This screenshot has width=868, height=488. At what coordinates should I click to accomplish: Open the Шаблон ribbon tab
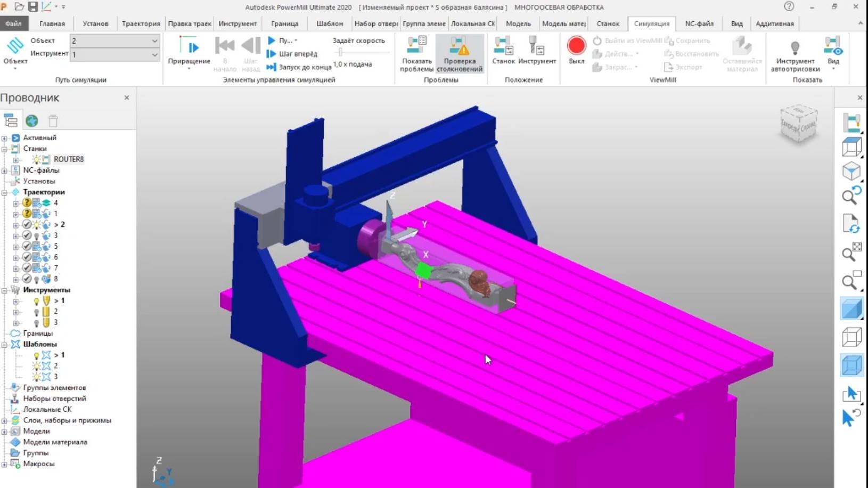point(330,23)
